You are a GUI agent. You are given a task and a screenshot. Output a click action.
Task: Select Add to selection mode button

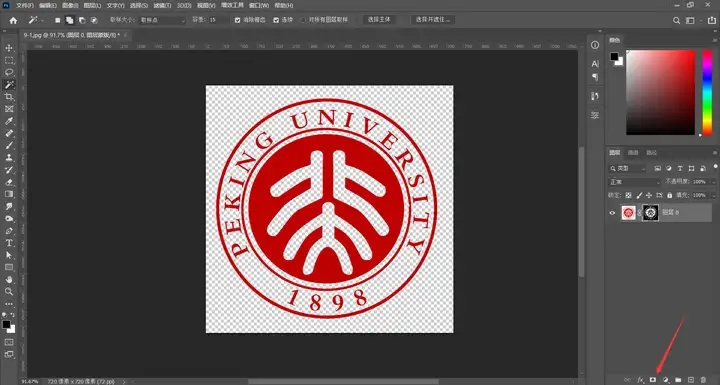[69, 20]
